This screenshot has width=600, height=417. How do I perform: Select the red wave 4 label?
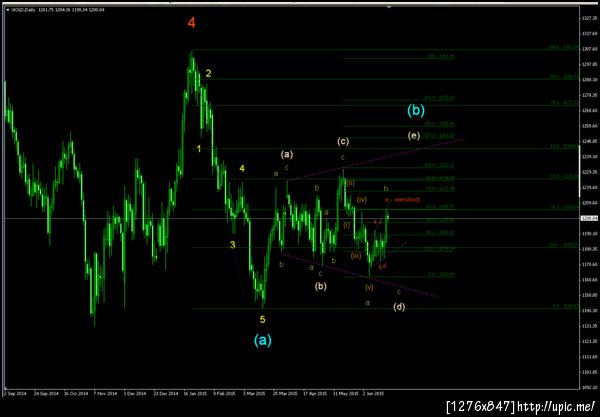pyautogui.click(x=192, y=23)
